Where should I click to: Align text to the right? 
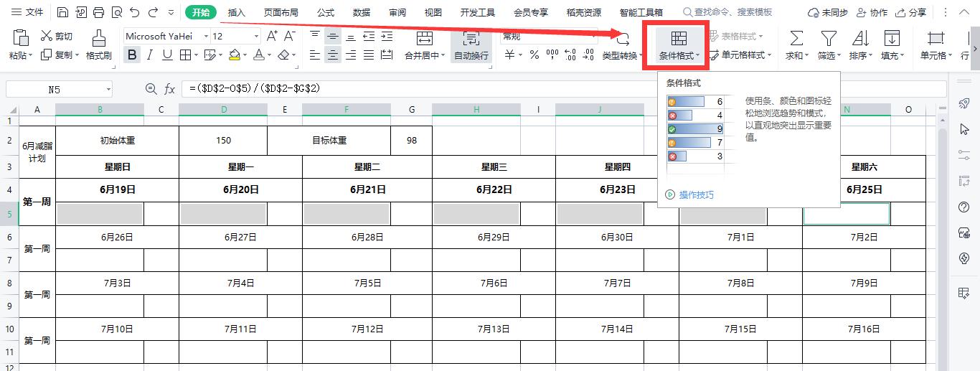click(351, 55)
